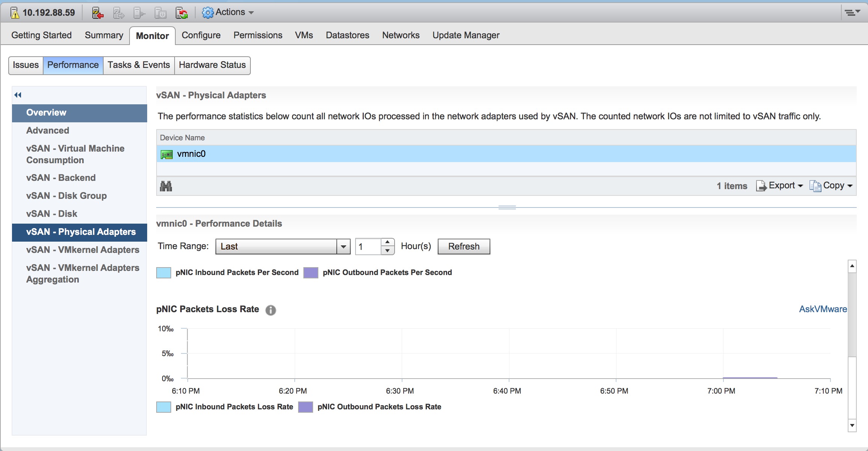Open vSAN - VMkernel Adapters Aggregation view

pyautogui.click(x=80, y=274)
